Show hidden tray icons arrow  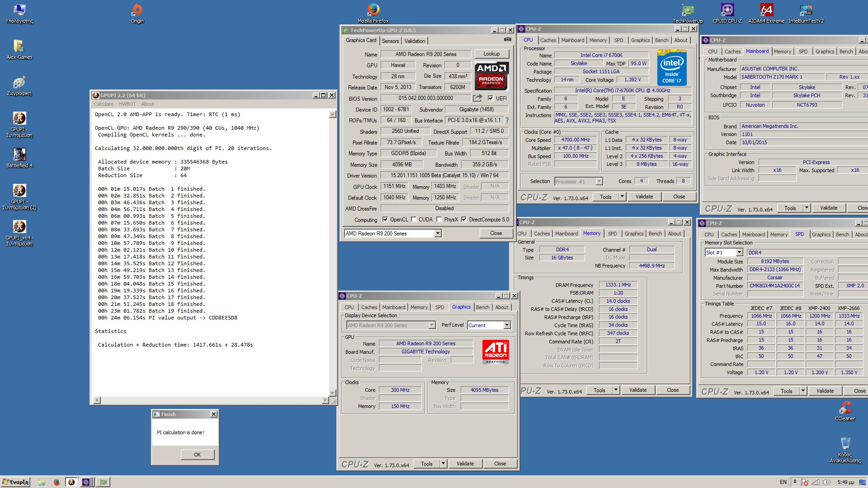(795, 482)
